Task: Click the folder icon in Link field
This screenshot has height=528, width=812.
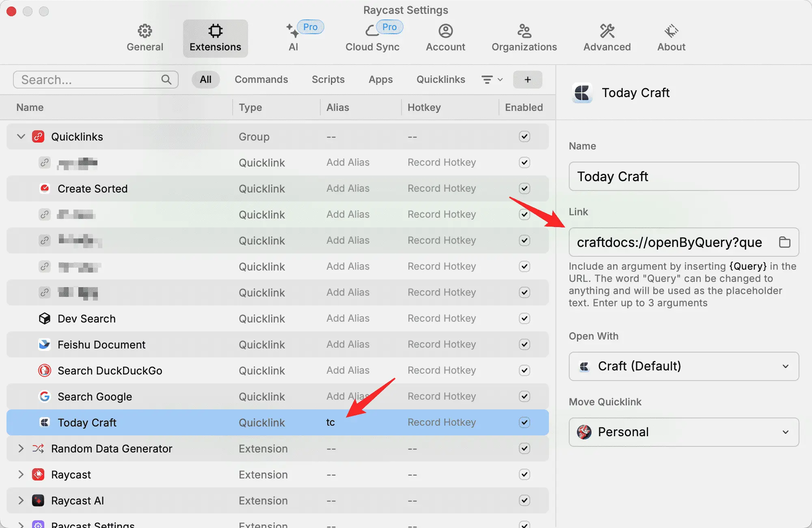Action: coord(784,242)
